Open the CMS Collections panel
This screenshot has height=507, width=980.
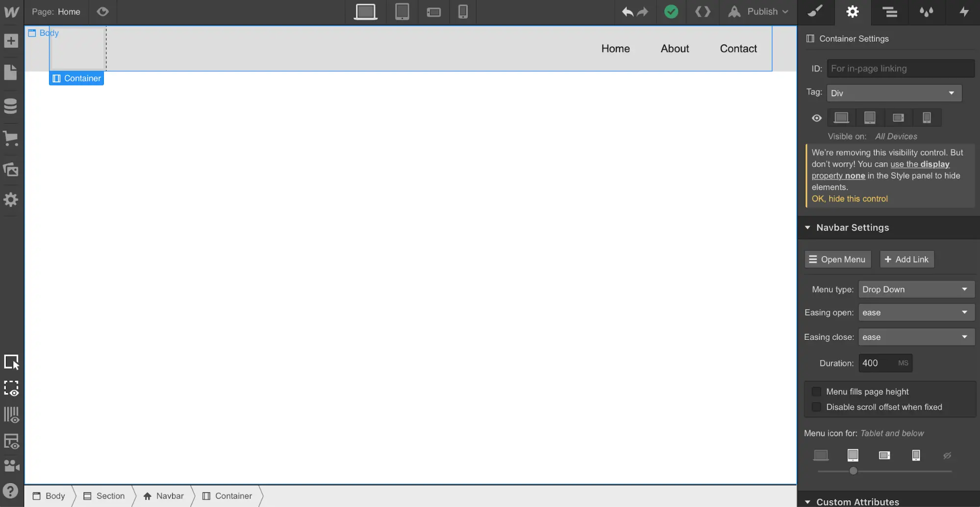(x=11, y=106)
